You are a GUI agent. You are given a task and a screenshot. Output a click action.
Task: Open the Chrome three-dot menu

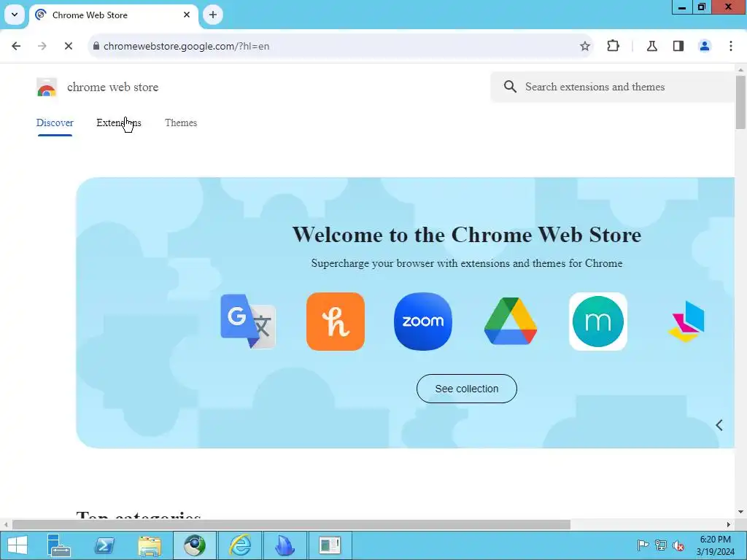[730, 46]
